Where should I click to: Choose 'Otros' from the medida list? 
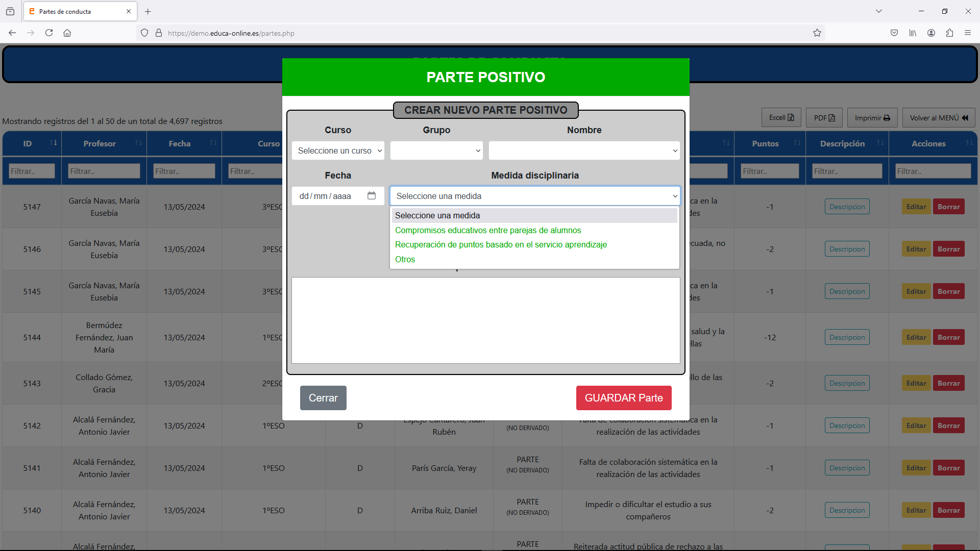point(405,260)
